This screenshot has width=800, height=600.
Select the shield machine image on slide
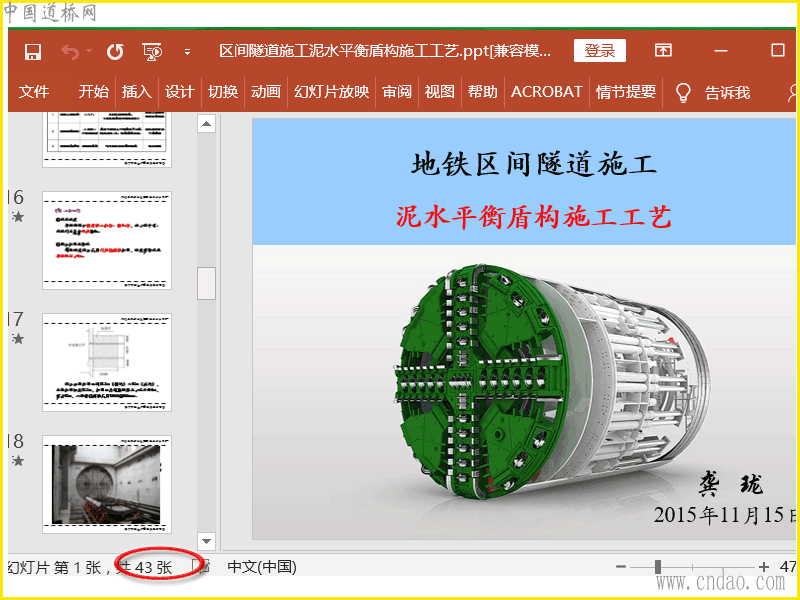click(x=551, y=383)
